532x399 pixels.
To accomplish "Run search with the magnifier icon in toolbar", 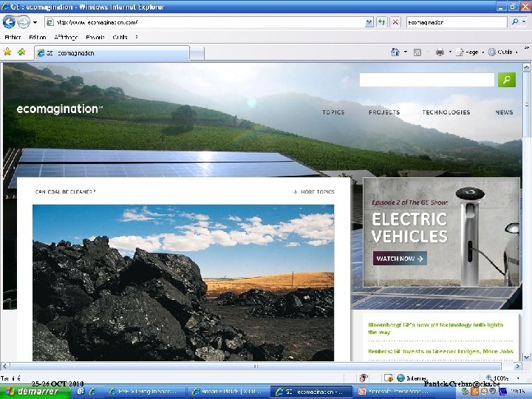I will (x=515, y=22).
